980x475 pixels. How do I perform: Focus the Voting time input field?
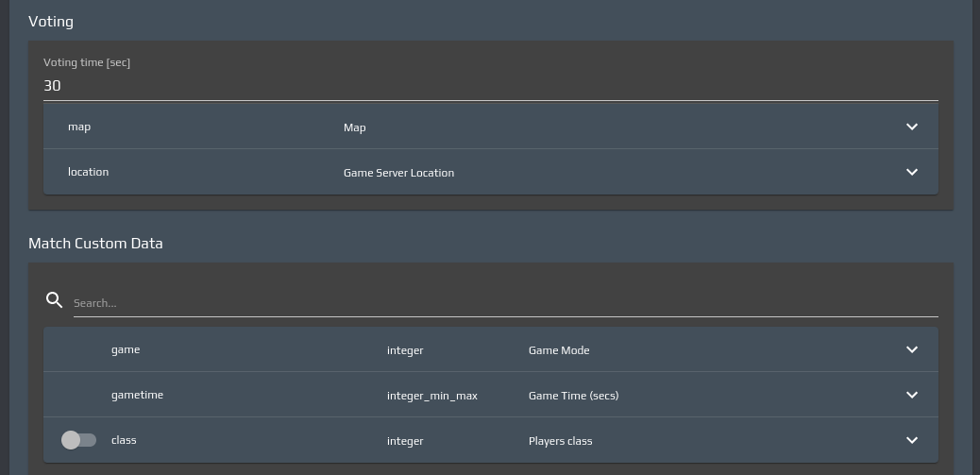click(490, 86)
